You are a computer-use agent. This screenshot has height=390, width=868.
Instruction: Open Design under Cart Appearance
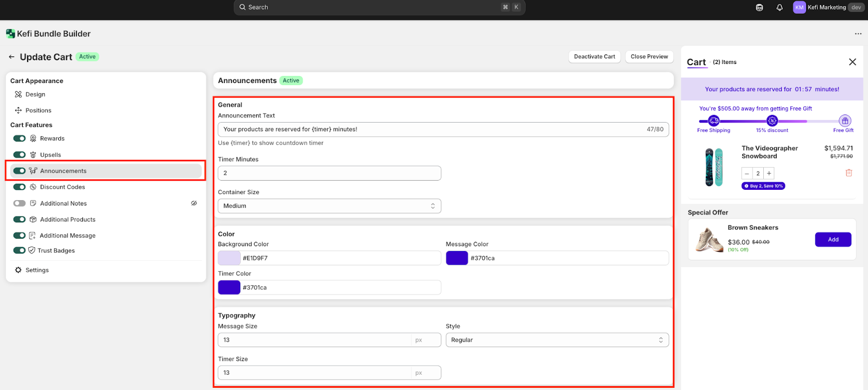click(x=35, y=94)
